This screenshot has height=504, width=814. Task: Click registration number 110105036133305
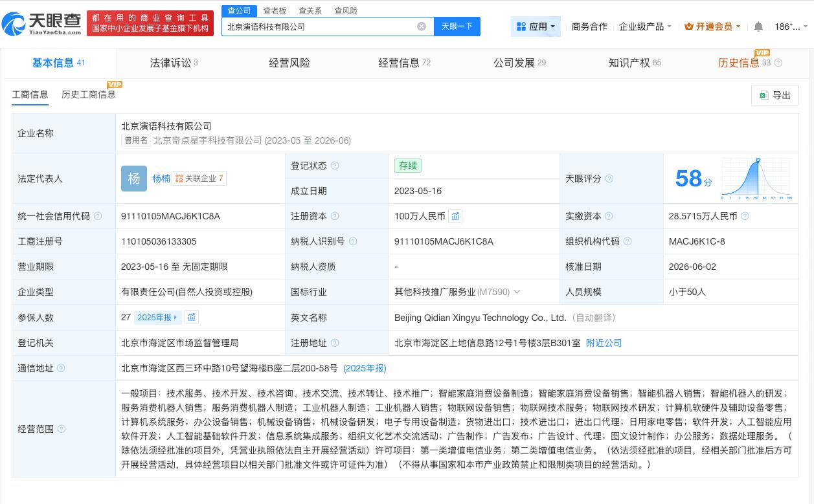point(159,241)
